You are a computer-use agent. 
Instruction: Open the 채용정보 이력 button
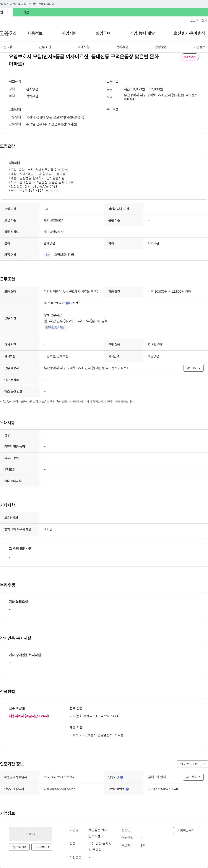186,831
